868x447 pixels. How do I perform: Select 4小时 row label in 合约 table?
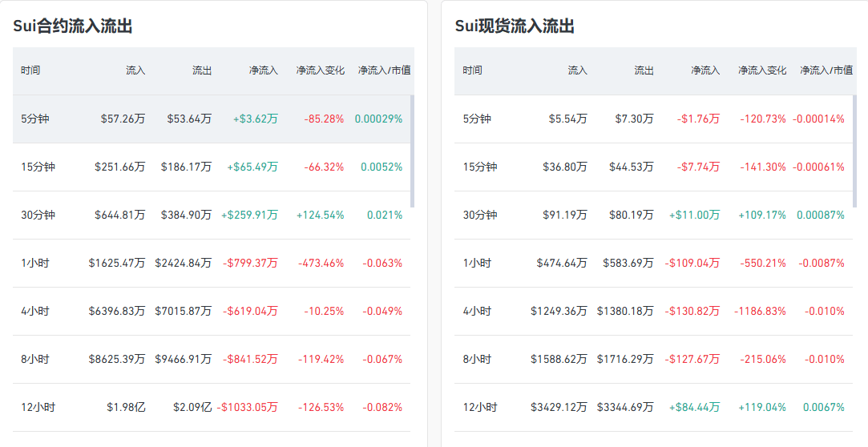click(x=35, y=311)
